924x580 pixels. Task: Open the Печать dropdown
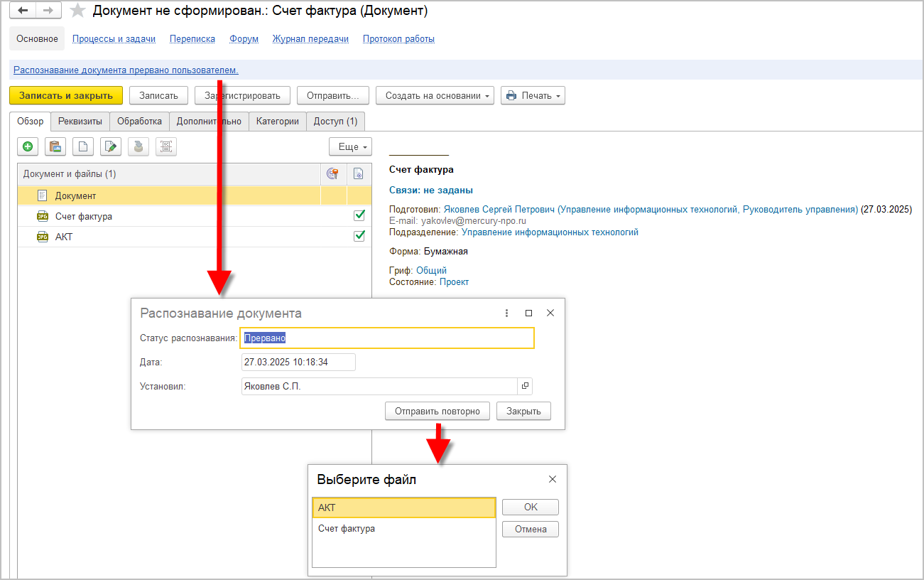click(533, 95)
